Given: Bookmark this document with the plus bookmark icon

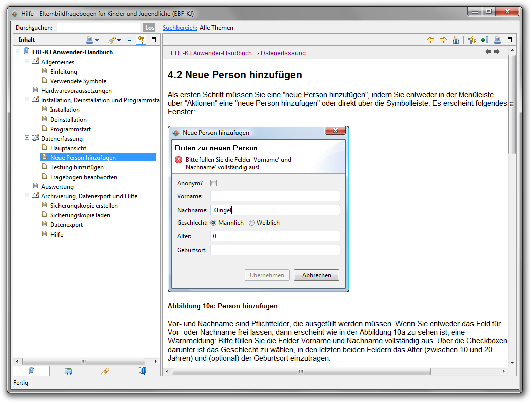Looking at the screenshot, I should [x=485, y=40].
